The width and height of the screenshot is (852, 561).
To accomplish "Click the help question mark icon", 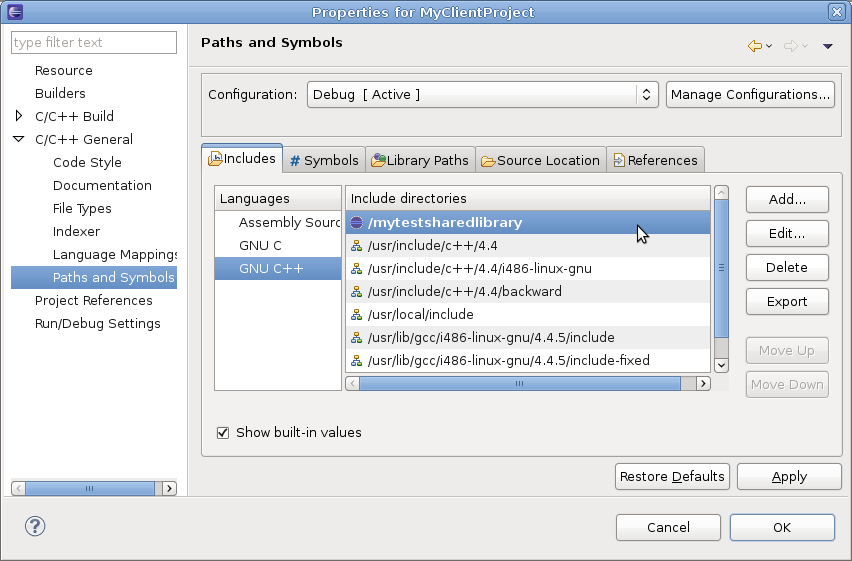I will [35, 526].
